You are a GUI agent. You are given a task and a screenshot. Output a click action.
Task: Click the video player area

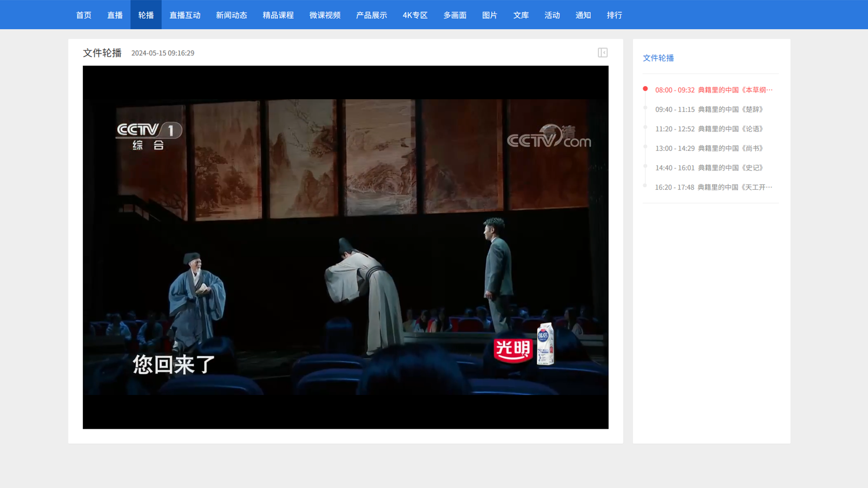[x=346, y=247]
